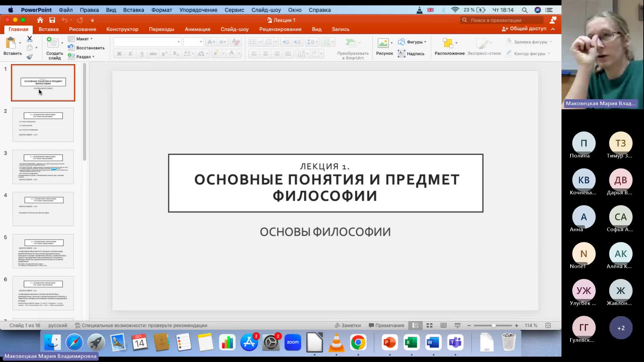The width and height of the screenshot is (644, 362).
Task: Click the 114 % zoom value
Action: coord(531,325)
